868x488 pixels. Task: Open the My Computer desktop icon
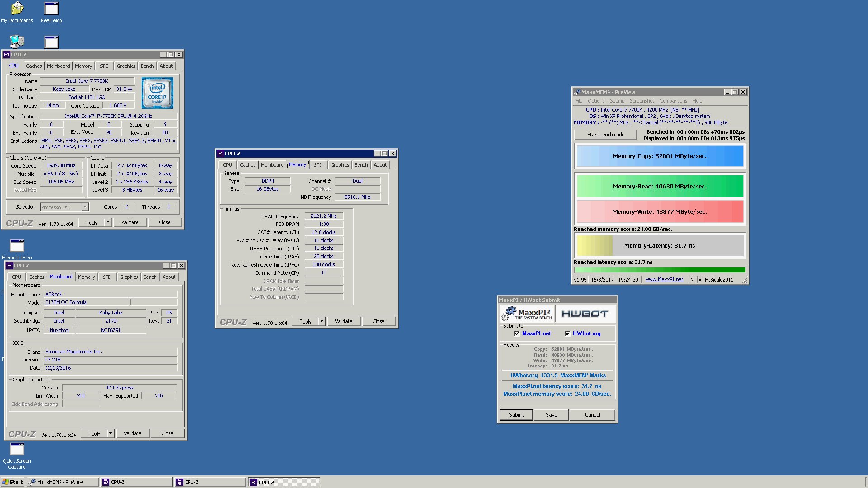(x=17, y=42)
